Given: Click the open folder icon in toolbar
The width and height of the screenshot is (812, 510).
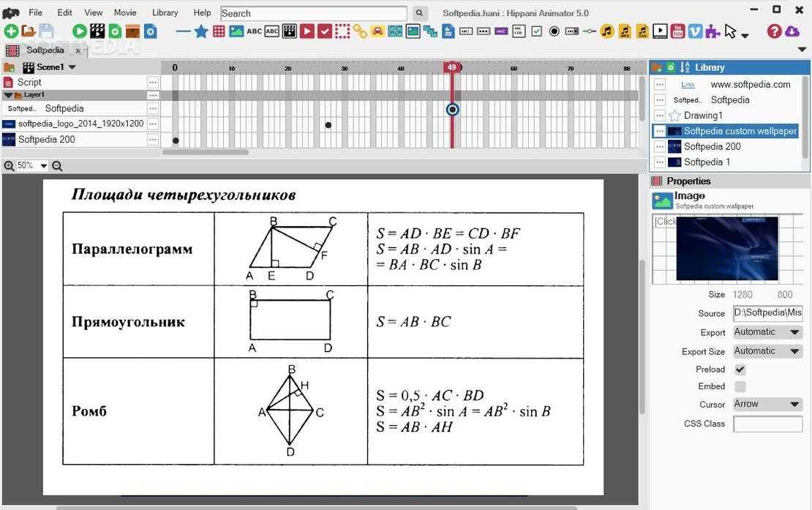Looking at the screenshot, I should (29, 31).
